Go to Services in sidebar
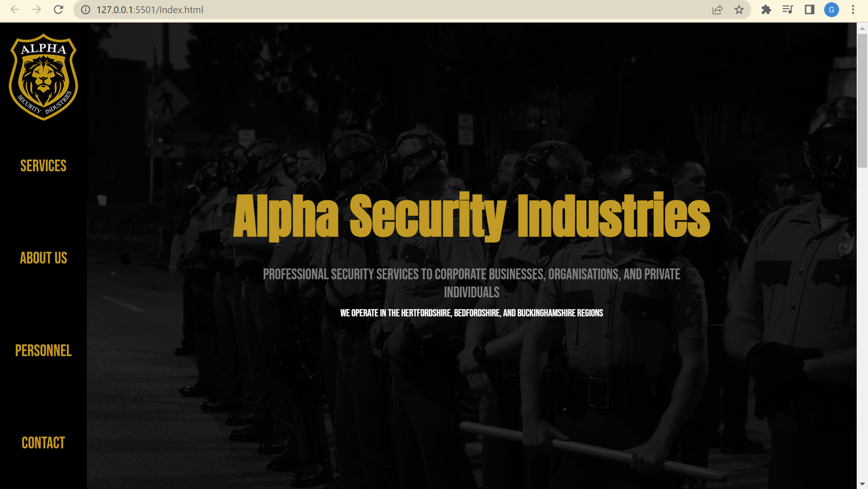Screen dimensions: 868x489 [43, 166]
